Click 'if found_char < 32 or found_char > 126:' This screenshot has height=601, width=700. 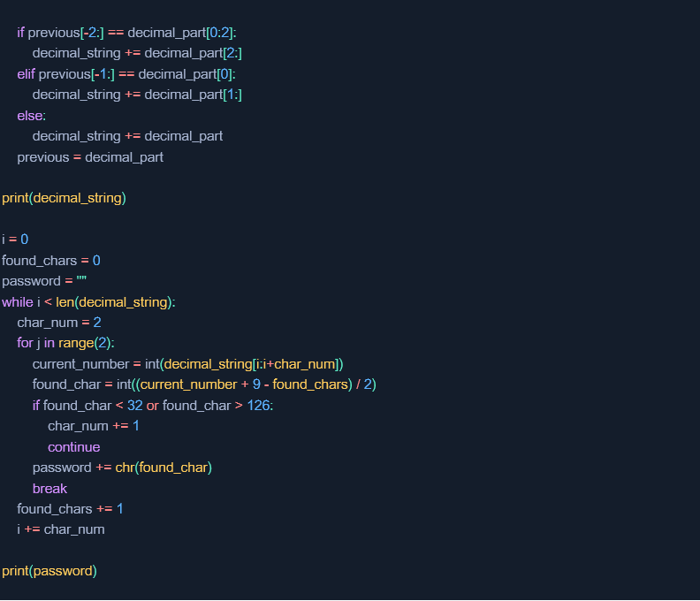[x=153, y=406]
